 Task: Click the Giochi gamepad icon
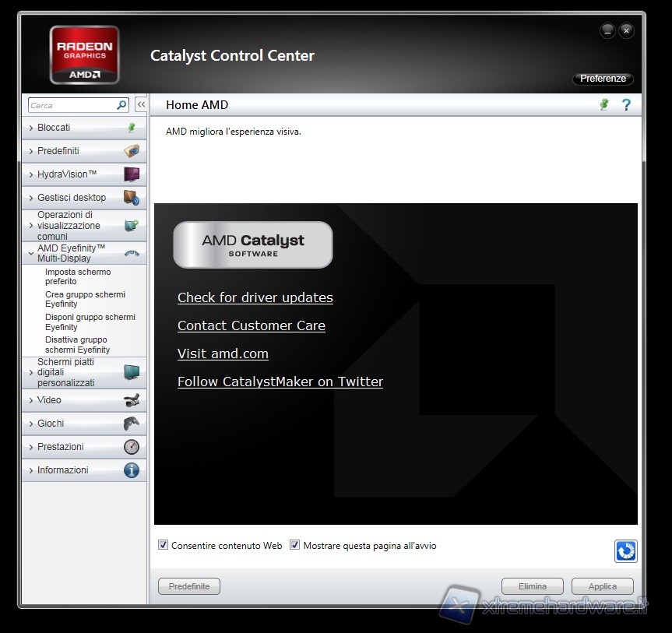point(132,424)
